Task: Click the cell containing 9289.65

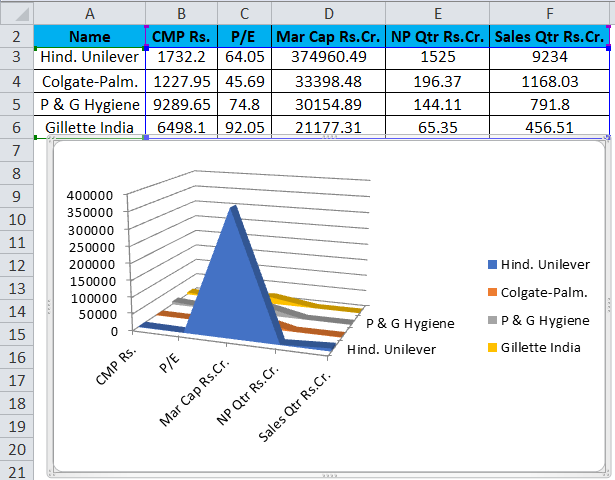Action: coord(181,104)
